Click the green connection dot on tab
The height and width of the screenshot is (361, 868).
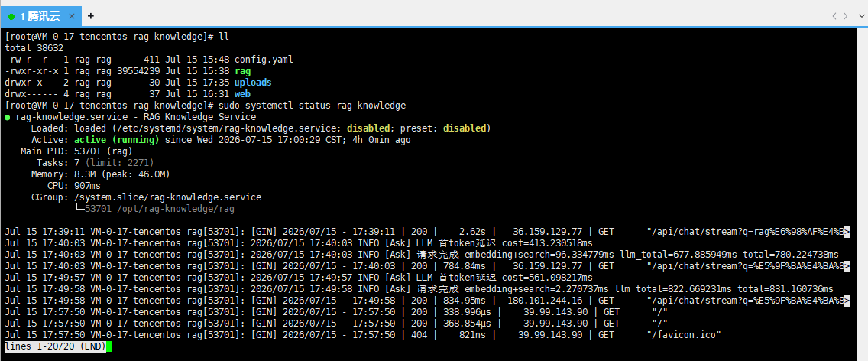11,17
